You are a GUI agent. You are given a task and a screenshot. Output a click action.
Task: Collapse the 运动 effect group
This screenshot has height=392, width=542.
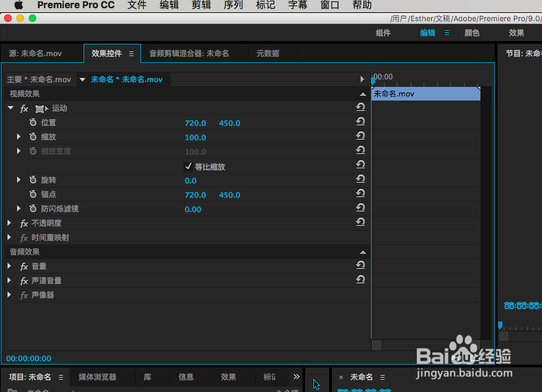pyautogui.click(x=11, y=108)
